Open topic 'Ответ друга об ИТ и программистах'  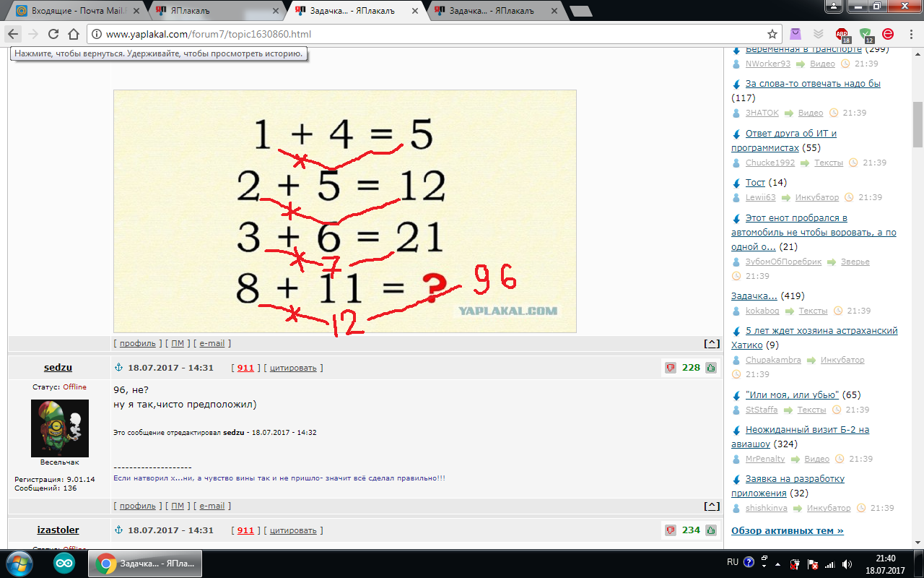pos(784,140)
